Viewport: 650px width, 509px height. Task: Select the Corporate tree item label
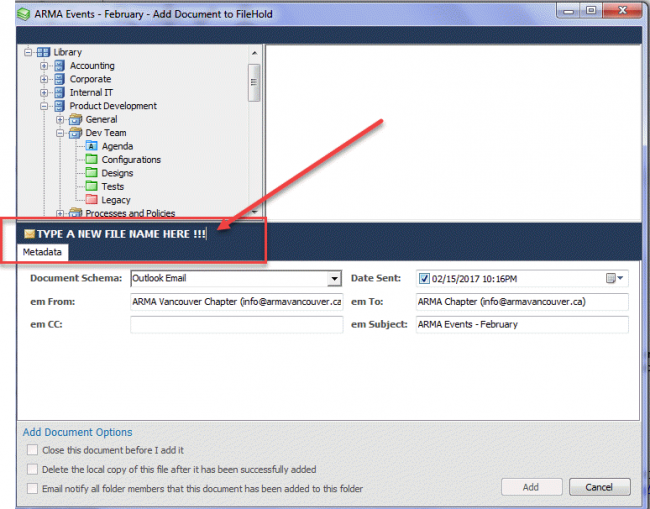pyautogui.click(x=90, y=79)
